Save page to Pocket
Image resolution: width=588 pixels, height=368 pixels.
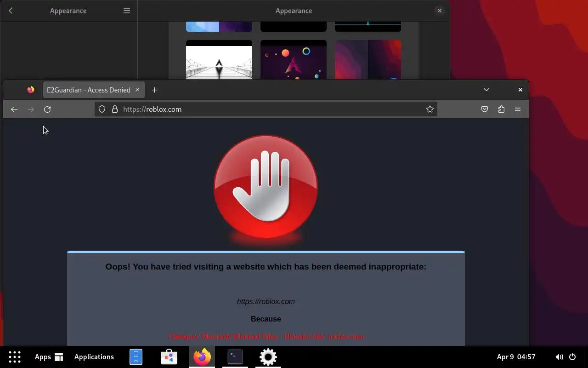tap(485, 109)
